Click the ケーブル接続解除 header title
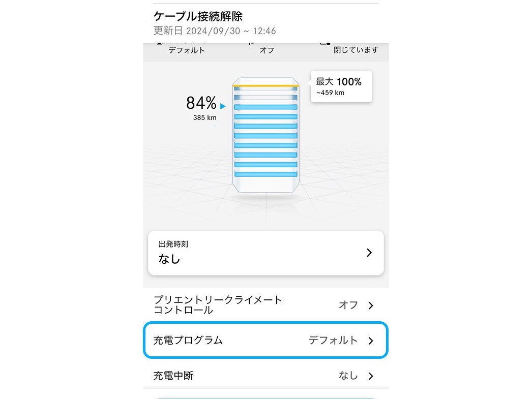532x399 pixels. (x=198, y=16)
